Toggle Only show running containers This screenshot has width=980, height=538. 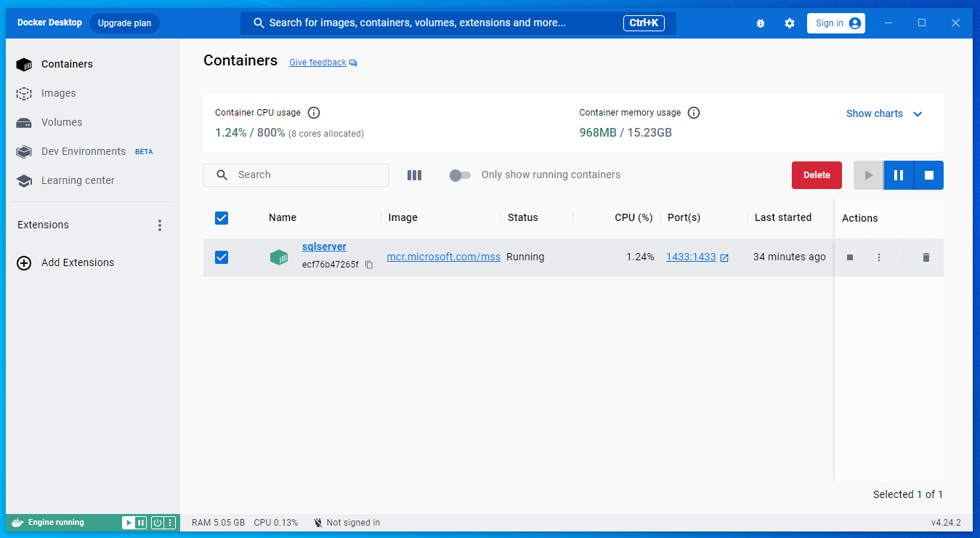[x=460, y=175]
